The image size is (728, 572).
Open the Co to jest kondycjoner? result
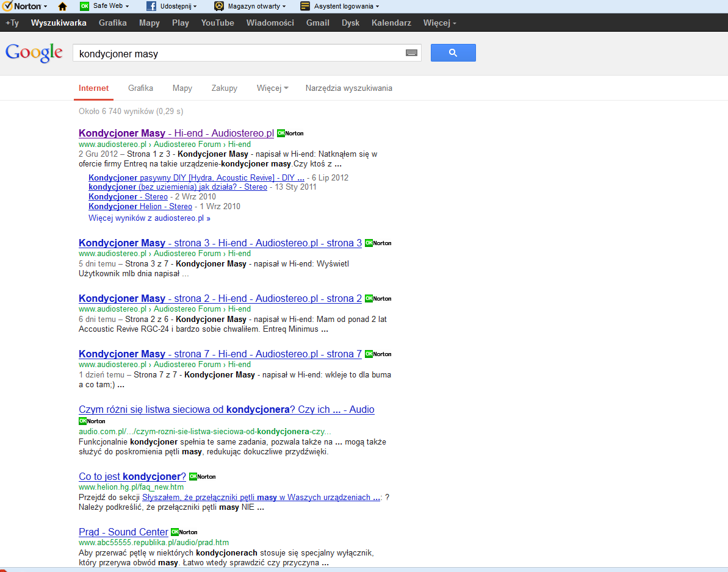pyautogui.click(x=132, y=476)
